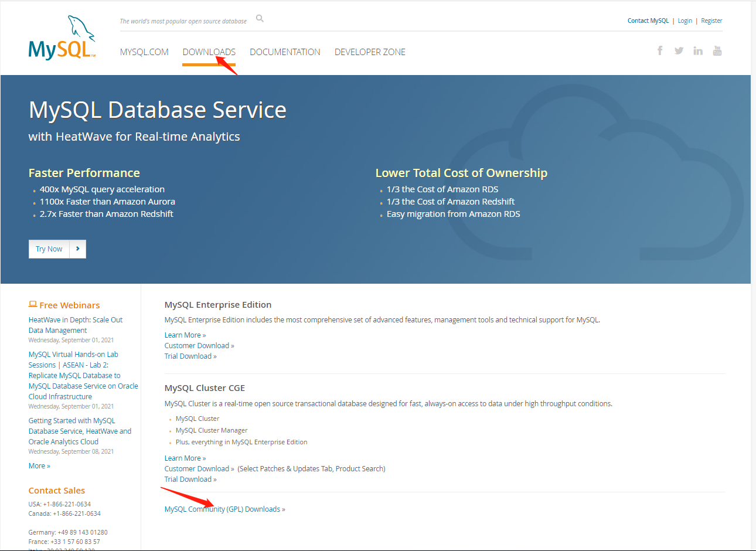Click 'Plus, everything in MySQL Enterprise Edition' text
This screenshot has width=756, height=551.
click(241, 442)
